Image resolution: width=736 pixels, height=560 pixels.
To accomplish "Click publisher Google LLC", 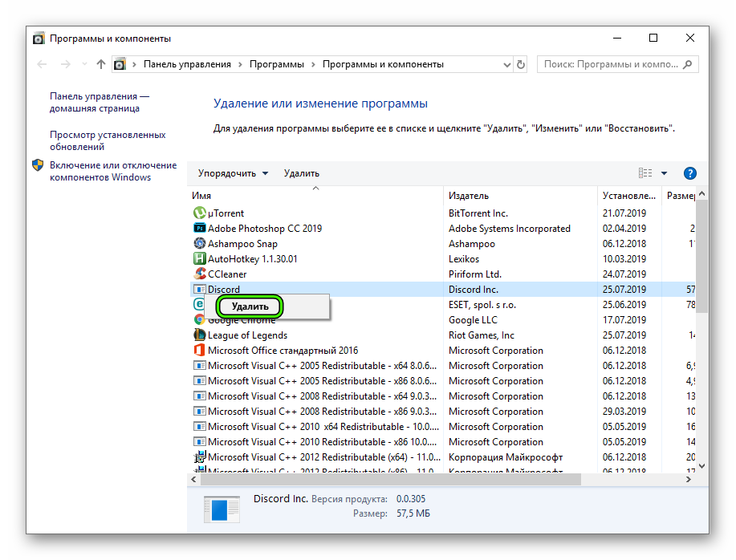I will [473, 320].
